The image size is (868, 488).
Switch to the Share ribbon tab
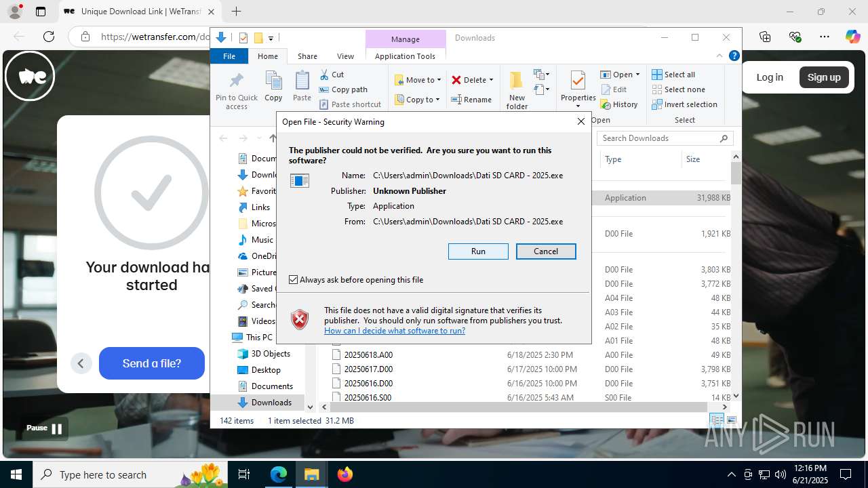click(307, 56)
